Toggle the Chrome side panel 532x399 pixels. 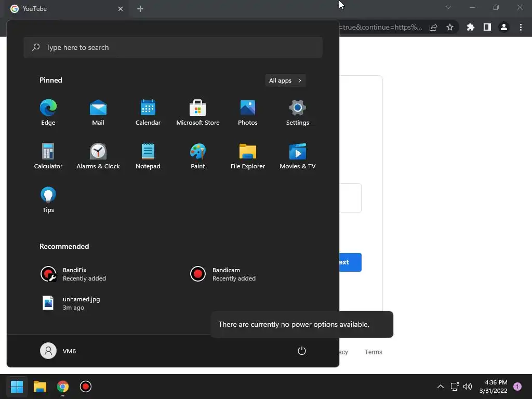pos(487,27)
